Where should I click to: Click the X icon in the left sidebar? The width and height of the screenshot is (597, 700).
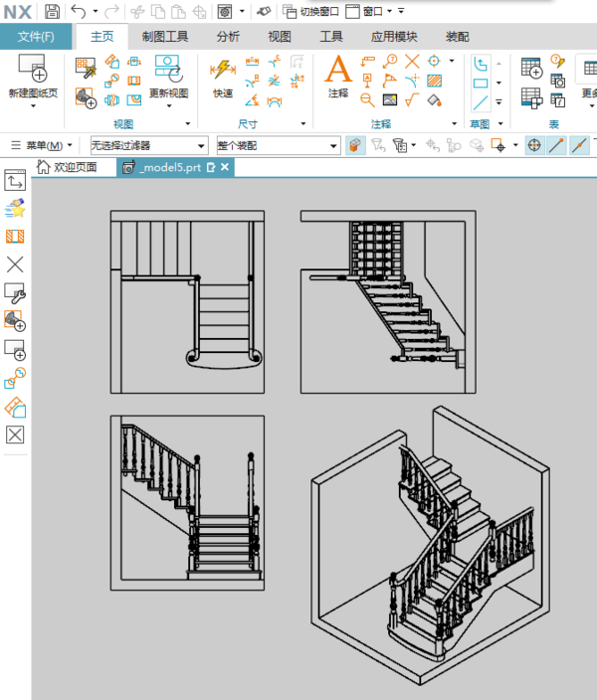click(x=15, y=264)
